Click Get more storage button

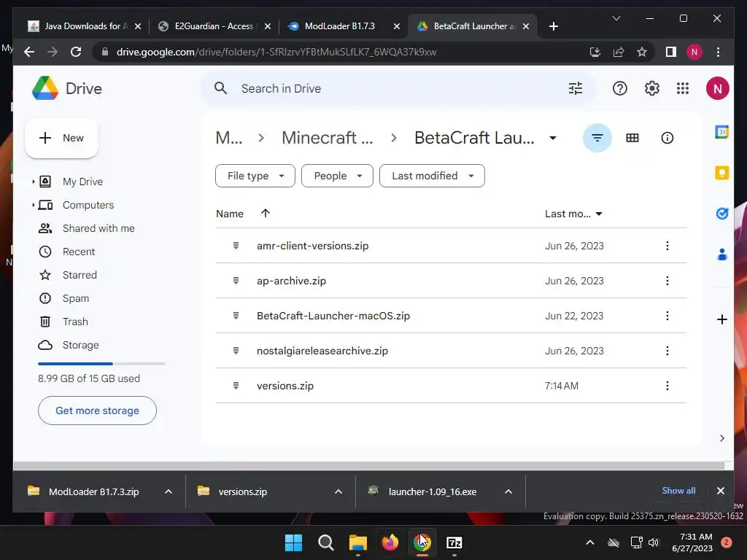[x=97, y=411]
